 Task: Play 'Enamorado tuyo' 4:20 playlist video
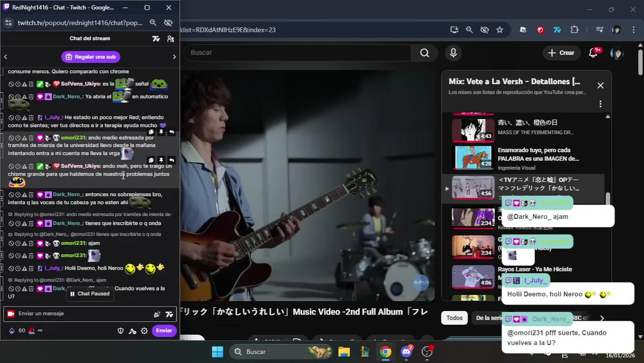(x=473, y=158)
